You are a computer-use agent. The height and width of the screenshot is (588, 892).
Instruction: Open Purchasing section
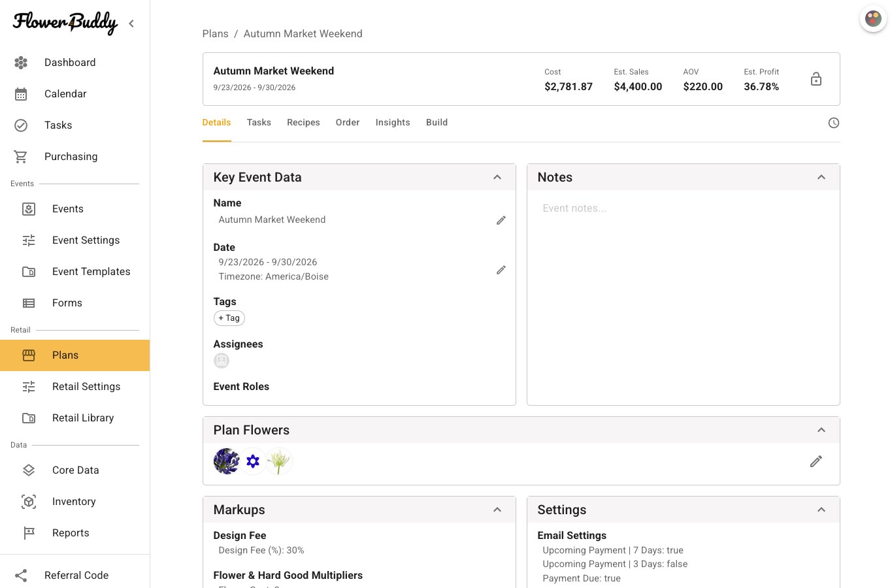point(74,157)
